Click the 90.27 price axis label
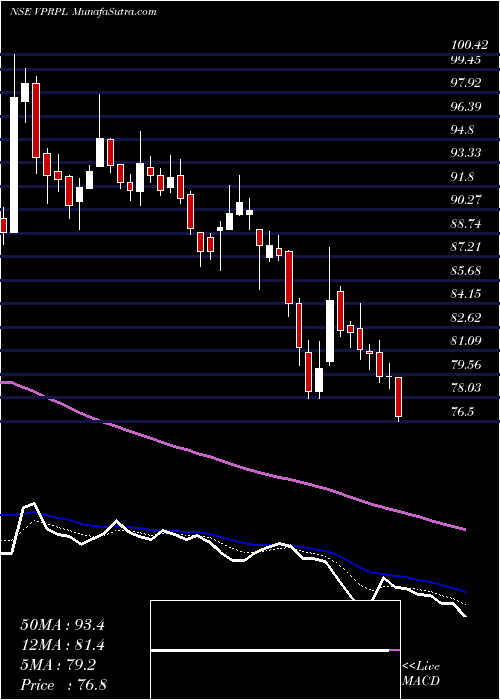This screenshot has width=500, height=700. point(465,200)
